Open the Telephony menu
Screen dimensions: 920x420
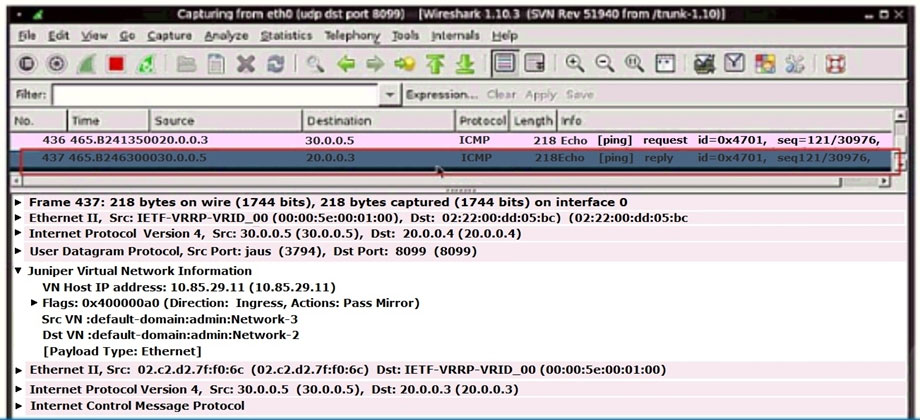(x=351, y=35)
